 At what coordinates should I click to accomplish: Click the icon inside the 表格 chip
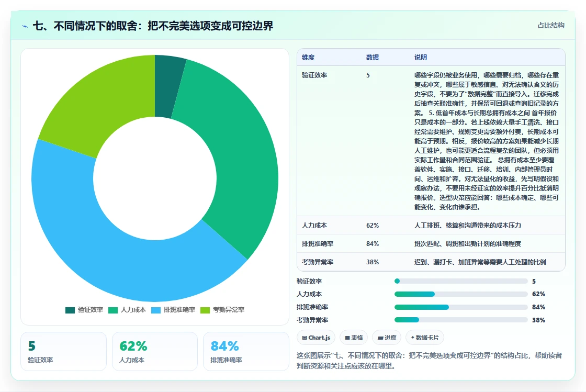[347, 338]
